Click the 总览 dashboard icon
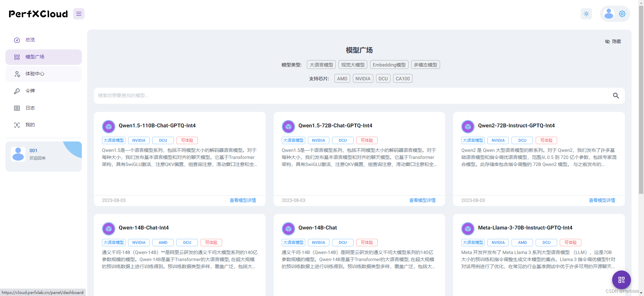 coord(17,40)
